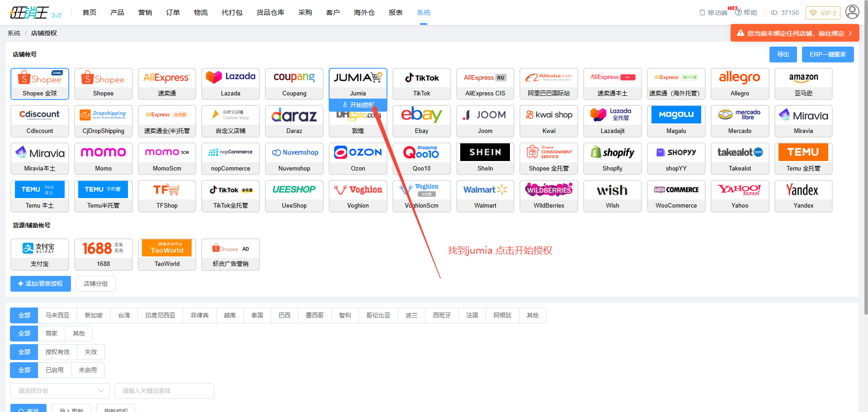Select the Ebay platform logo tile

pyautogui.click(x=421, y=121)
